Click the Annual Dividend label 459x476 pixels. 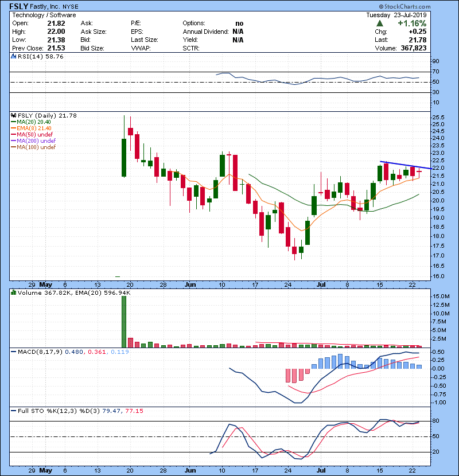[x=205, y=32]
